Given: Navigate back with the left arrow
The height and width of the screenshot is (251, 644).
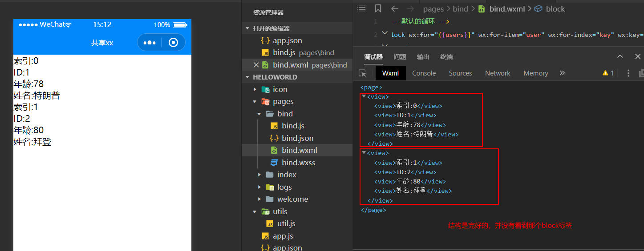Looking at the screenshot, I should pyautogui.click(x=394, y=8).
